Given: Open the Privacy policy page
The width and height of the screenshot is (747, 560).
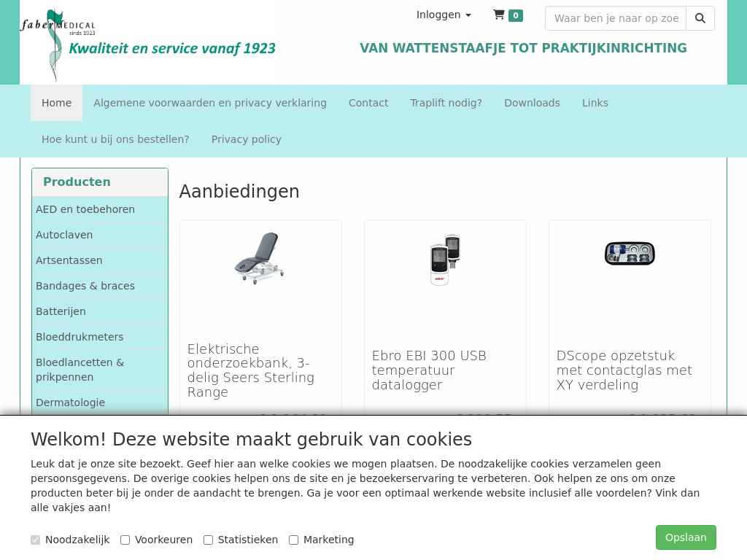Looking at the screenshot, I should pos(247,139).
